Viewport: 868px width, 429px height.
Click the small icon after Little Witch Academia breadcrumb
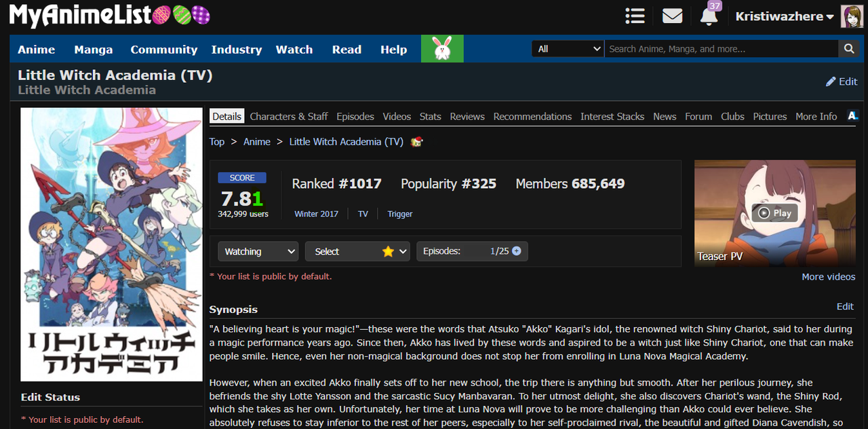click(417, 141)
